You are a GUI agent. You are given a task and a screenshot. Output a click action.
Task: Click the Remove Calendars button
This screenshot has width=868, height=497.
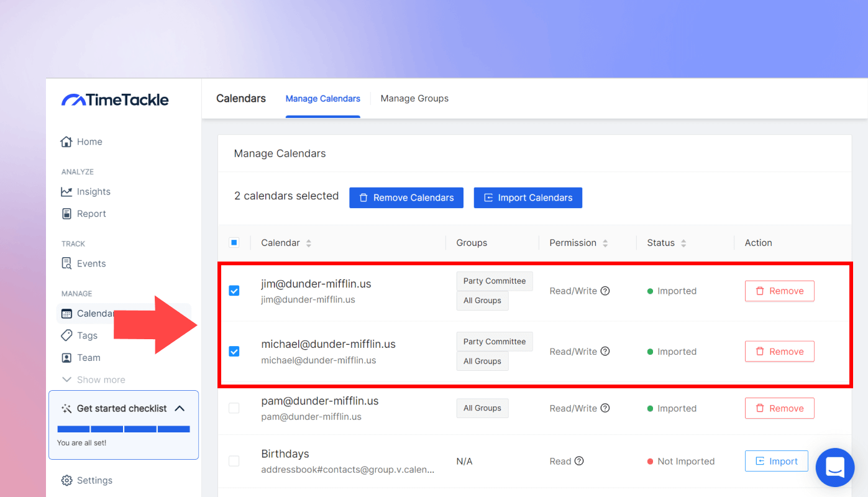pyautogui.click(x=406, y=198)
